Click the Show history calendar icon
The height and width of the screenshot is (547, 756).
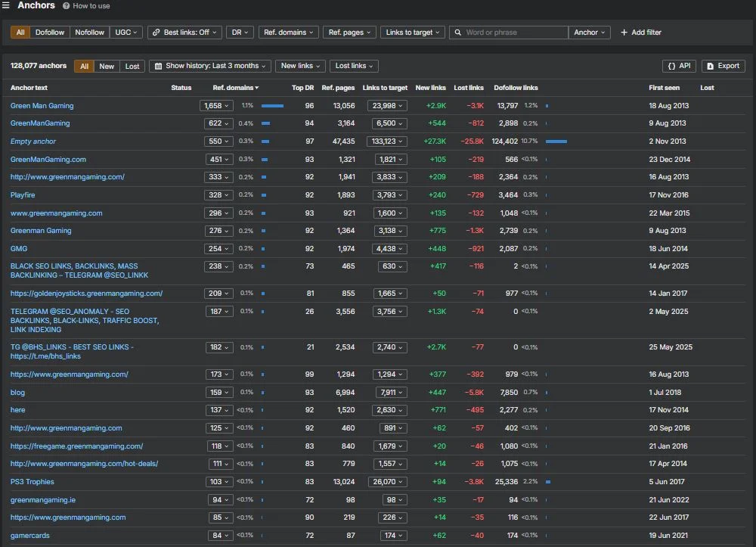[x=158, y=66]
